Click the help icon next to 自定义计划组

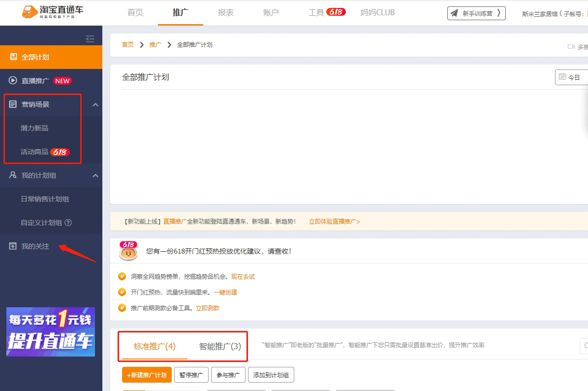point(68,223)
